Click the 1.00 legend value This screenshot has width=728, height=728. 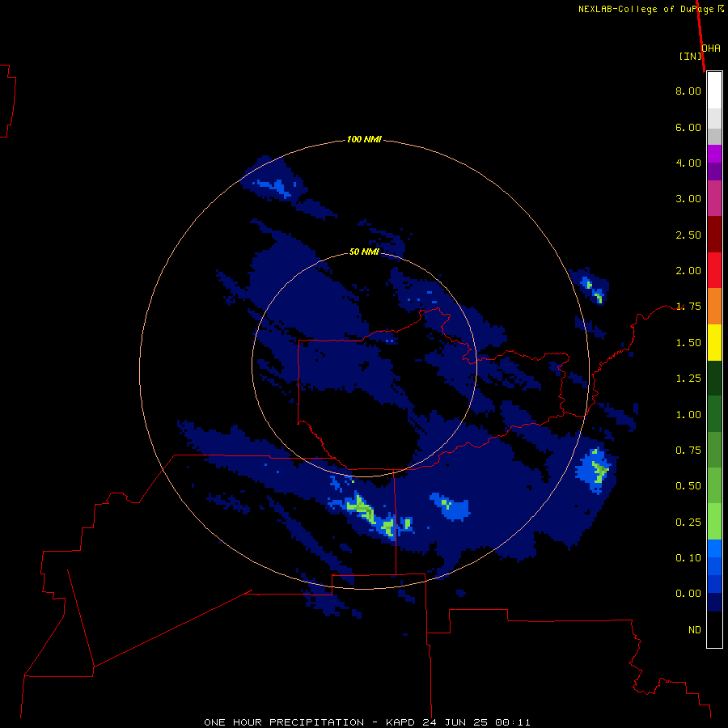688,415
